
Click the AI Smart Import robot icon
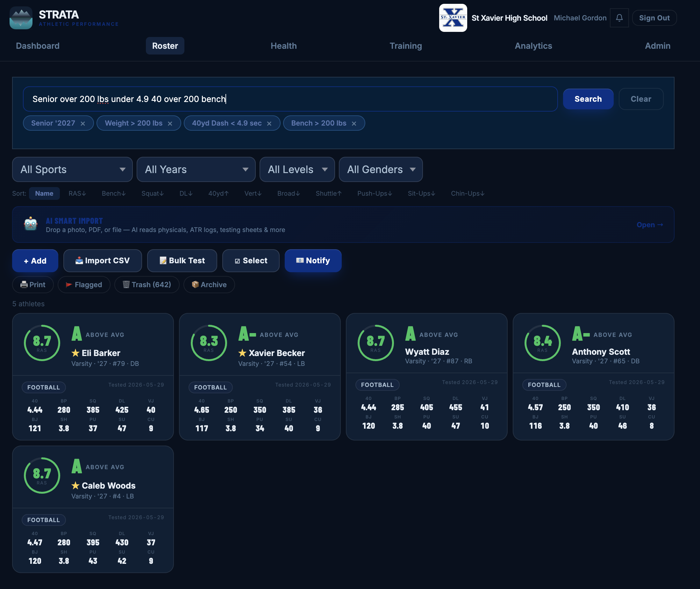click(31, 224)
